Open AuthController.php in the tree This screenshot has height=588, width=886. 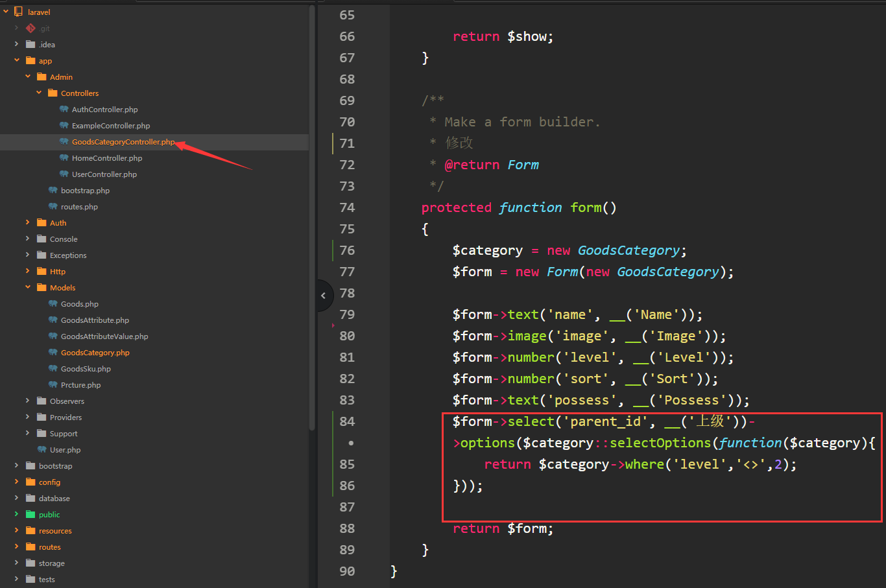coord(104,110)
